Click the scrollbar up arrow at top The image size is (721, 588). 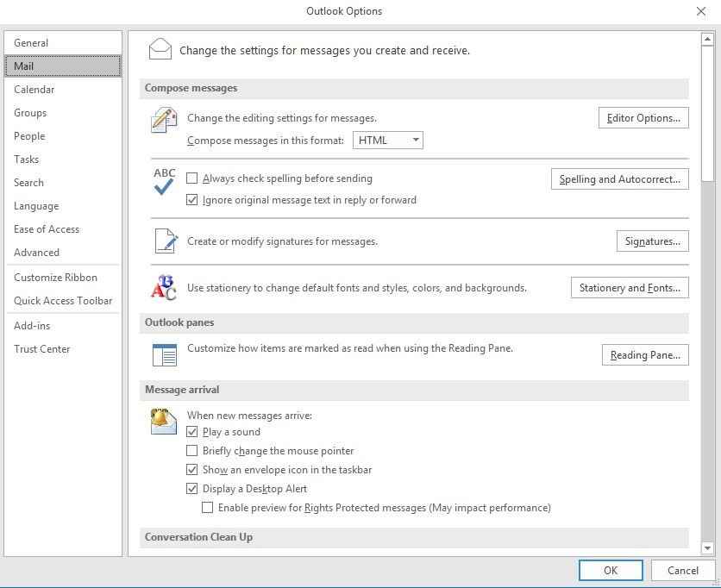[707, 39]
